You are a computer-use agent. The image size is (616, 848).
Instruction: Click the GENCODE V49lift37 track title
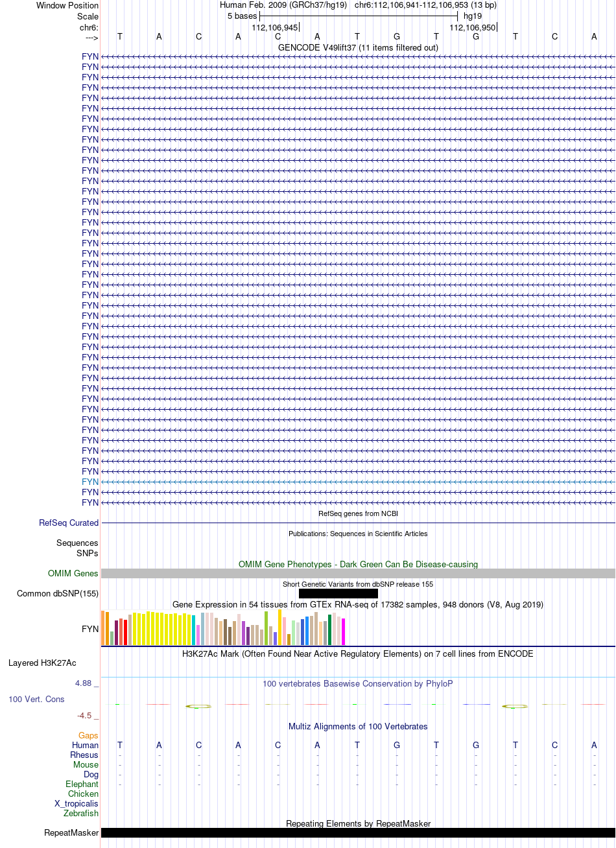pyautogui.click(x=358, y=47)
